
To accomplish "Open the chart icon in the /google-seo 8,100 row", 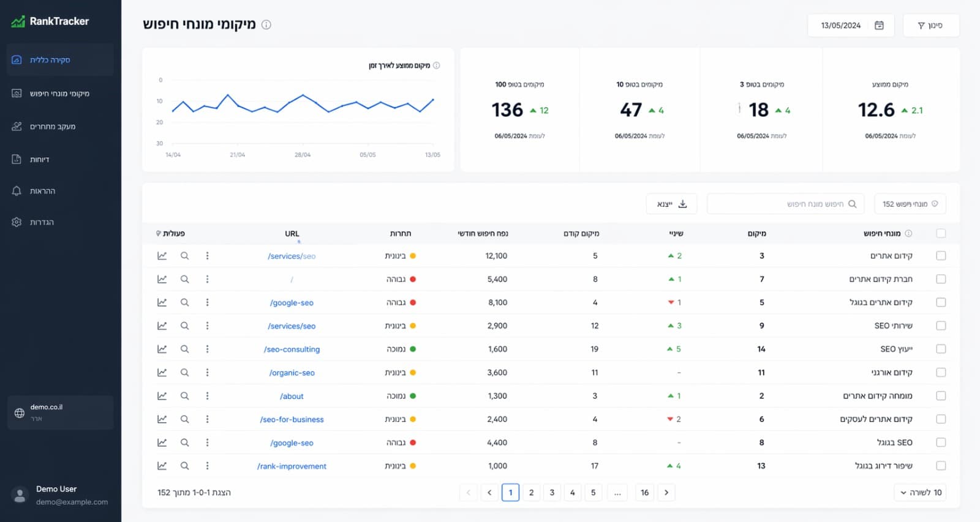I will pos(162,302).
